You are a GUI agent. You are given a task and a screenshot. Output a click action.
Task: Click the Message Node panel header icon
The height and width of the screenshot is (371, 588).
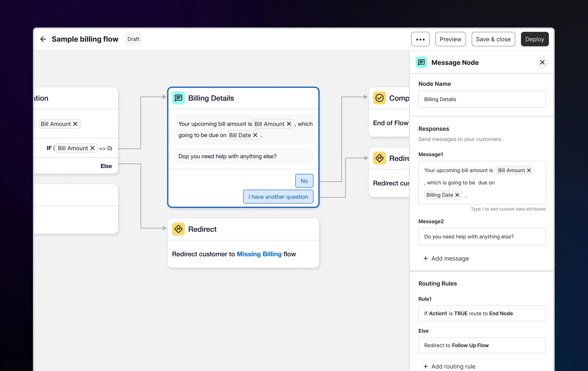(x=421, y=62)
